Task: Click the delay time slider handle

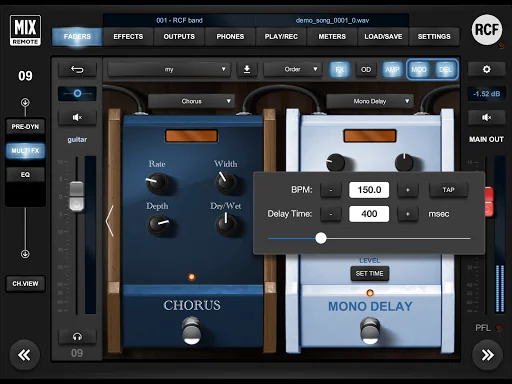Action: (321, 238)
